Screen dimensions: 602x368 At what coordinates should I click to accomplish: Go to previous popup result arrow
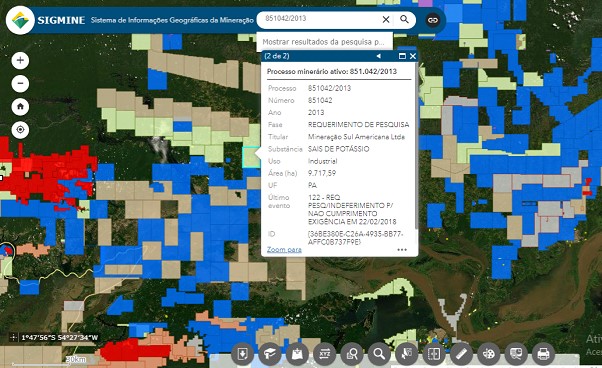pyautogui.click(x=379, y=56)
